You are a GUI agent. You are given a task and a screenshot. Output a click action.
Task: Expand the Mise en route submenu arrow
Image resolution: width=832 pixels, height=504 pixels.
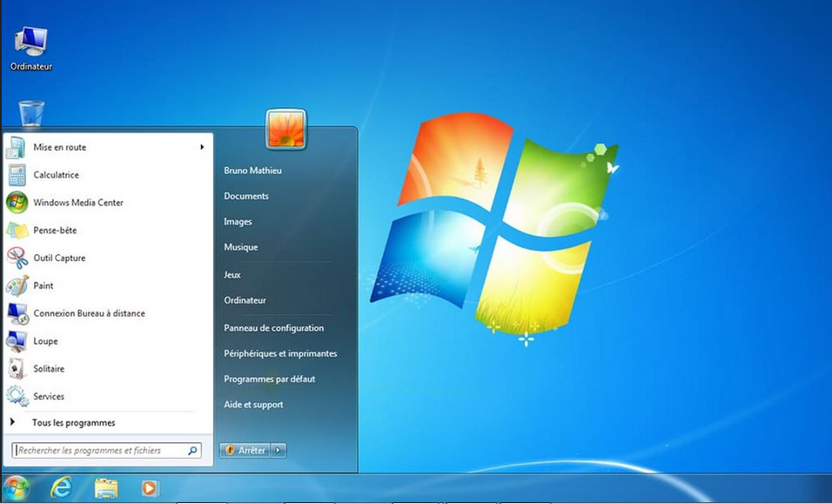click(x=202, y=147)
